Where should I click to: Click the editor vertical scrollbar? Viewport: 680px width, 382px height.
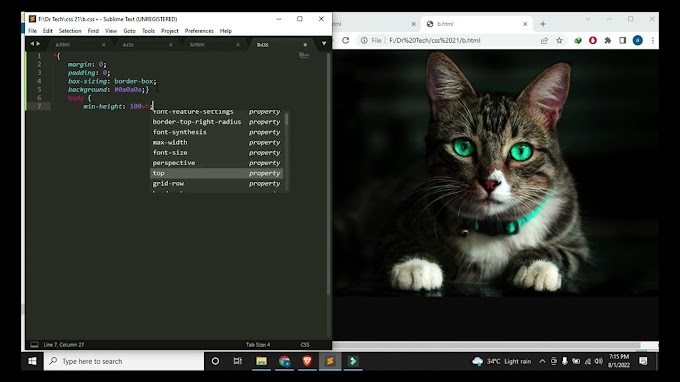click(x=329, y=173)
